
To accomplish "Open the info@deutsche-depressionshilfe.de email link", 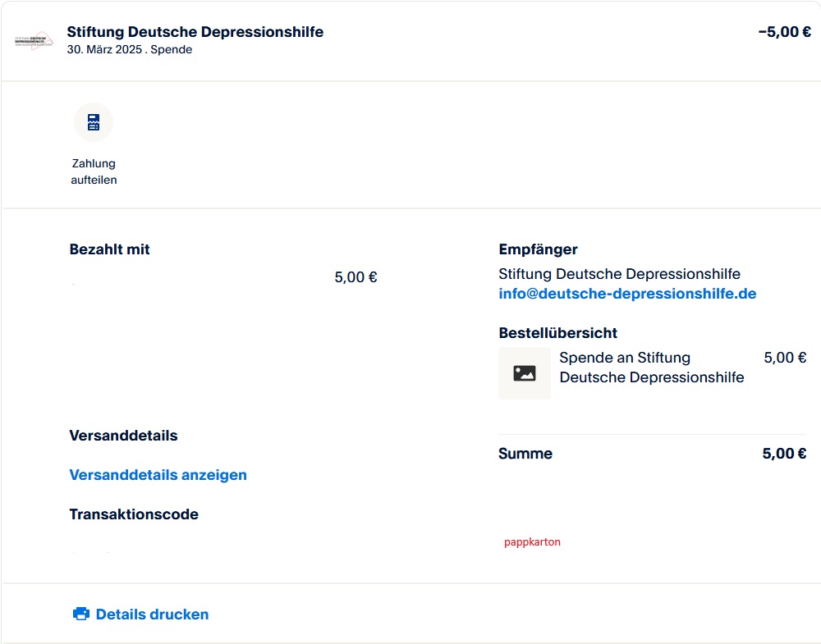I will coord(627,294).
